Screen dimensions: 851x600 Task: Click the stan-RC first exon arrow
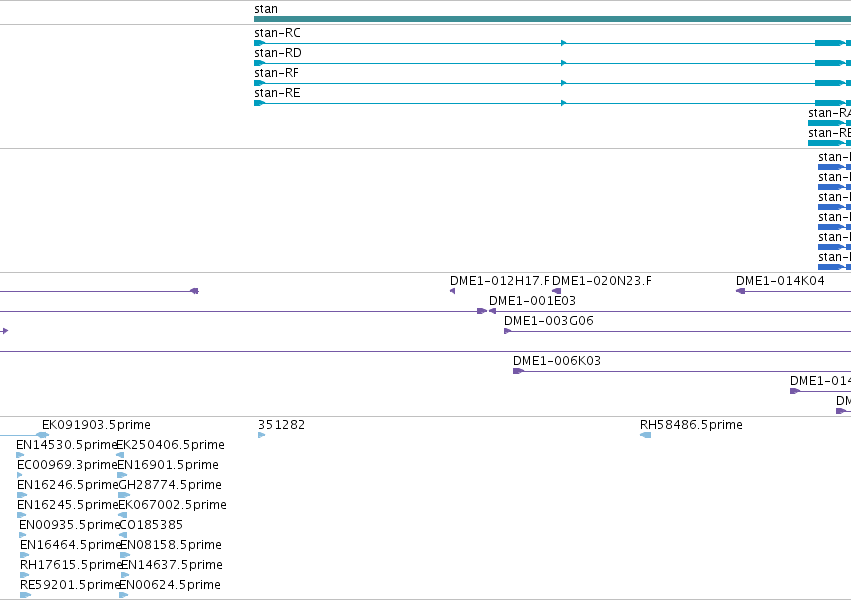(259, 43)
